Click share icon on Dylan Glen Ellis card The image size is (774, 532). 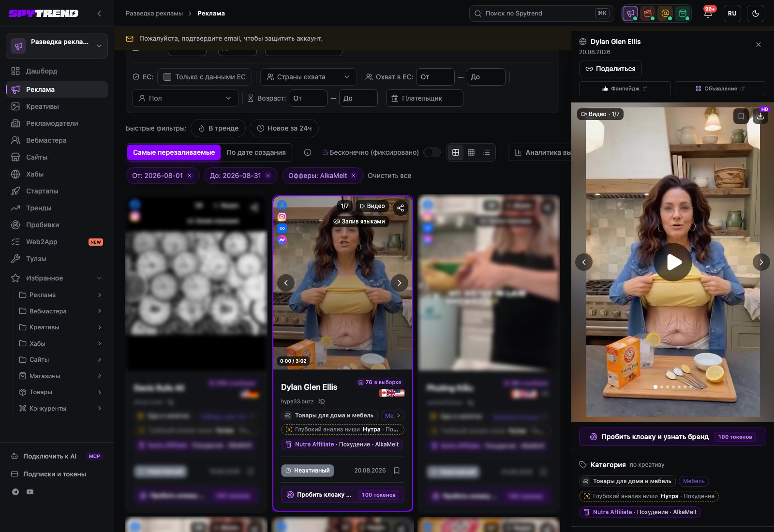point(401,208)
